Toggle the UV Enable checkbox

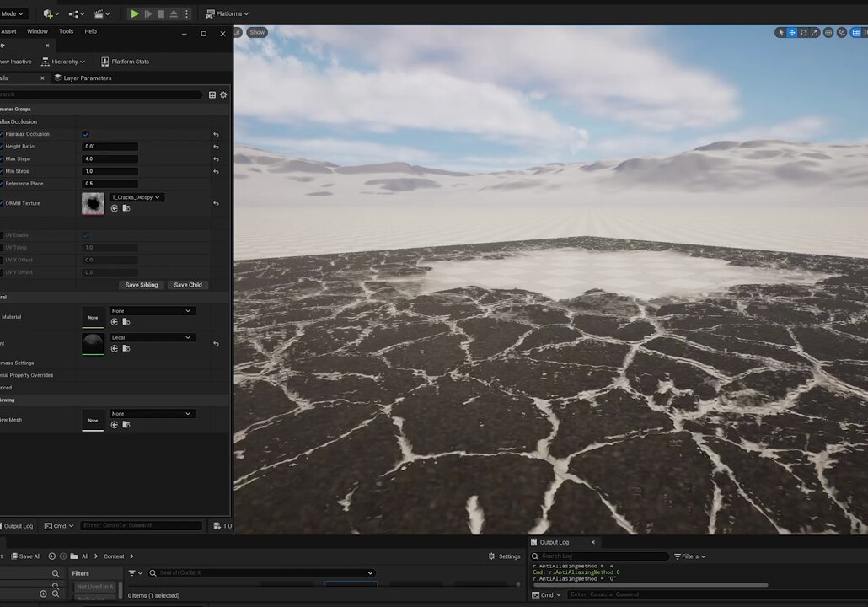[x=86, y=235]
